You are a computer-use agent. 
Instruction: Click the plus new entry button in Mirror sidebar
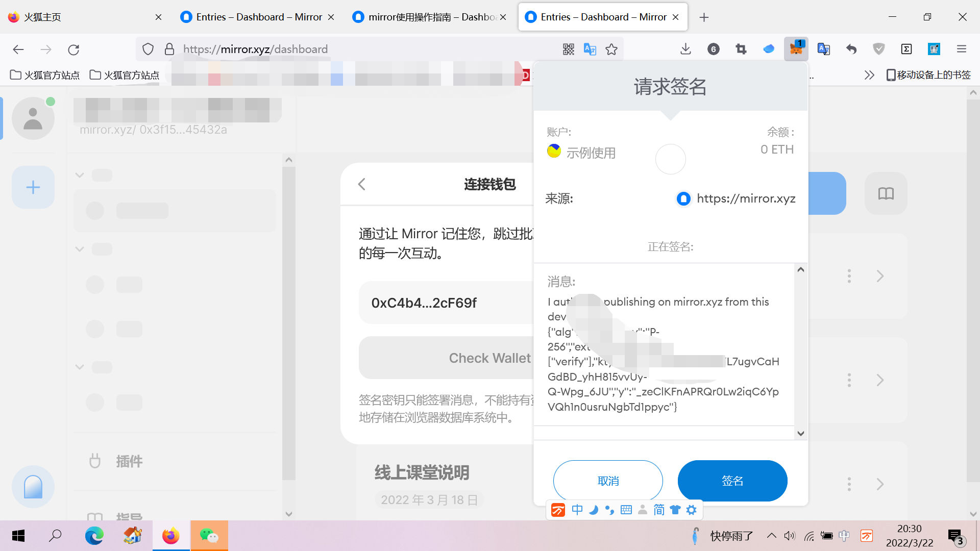33,187
